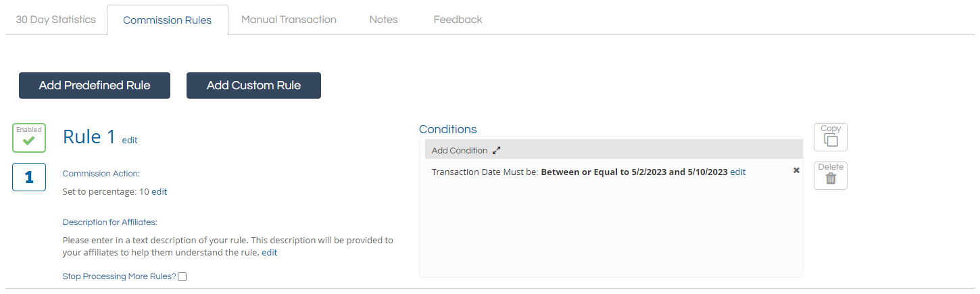The height and width of the screenshot is (294, 980).
Task: Expand the Add Condition bar
Action: click(460, 151)
